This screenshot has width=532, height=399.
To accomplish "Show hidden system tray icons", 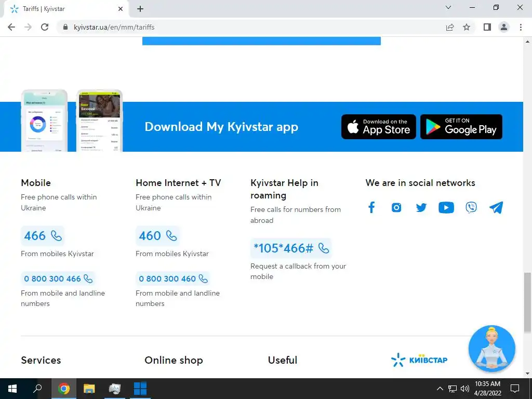I will [440, 389].
